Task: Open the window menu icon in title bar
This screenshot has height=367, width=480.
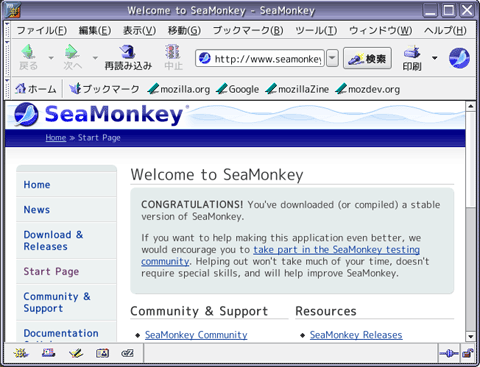Action: [x=13, y=10]
